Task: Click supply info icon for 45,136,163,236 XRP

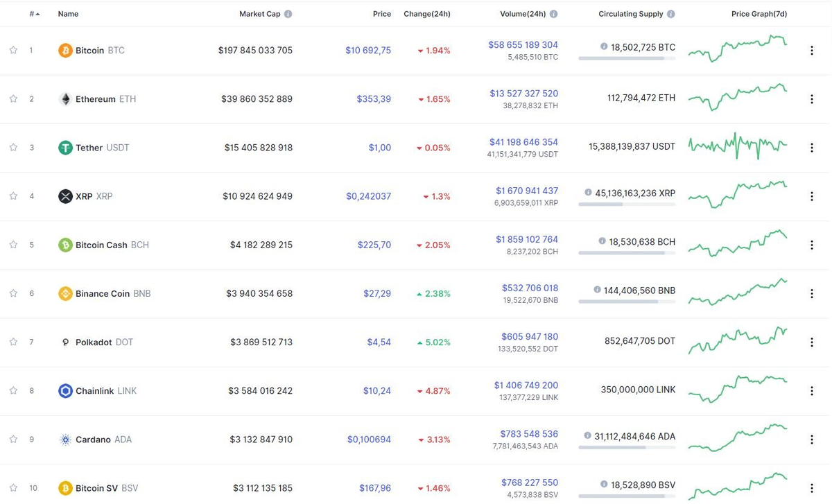Action: pos(589,193)
